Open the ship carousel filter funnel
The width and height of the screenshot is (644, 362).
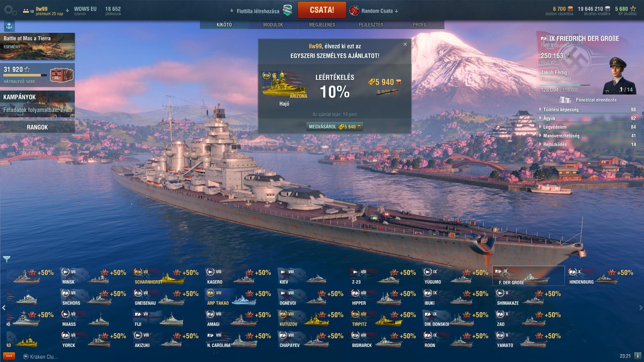pyautogui.click(x=7, y=259)
